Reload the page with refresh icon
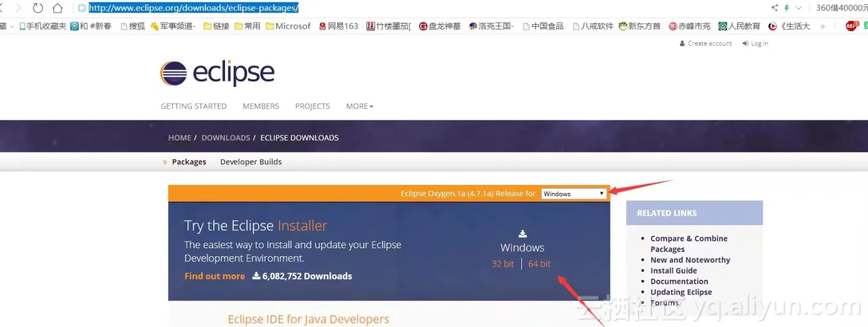Image resolution: width=868 pixels, height=327 pixels. click(38, 8)
